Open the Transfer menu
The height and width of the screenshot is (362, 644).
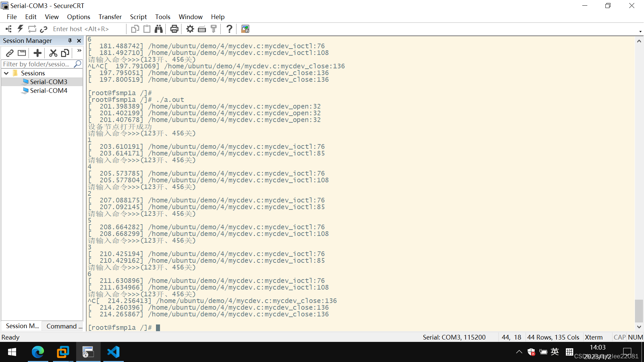(110, 17)
